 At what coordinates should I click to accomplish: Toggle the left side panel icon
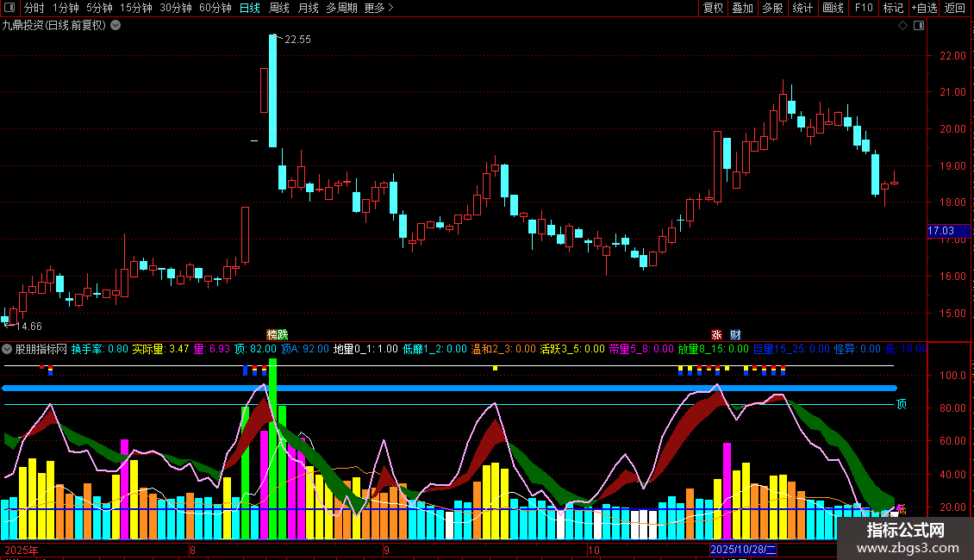click(x=9, y=8)
